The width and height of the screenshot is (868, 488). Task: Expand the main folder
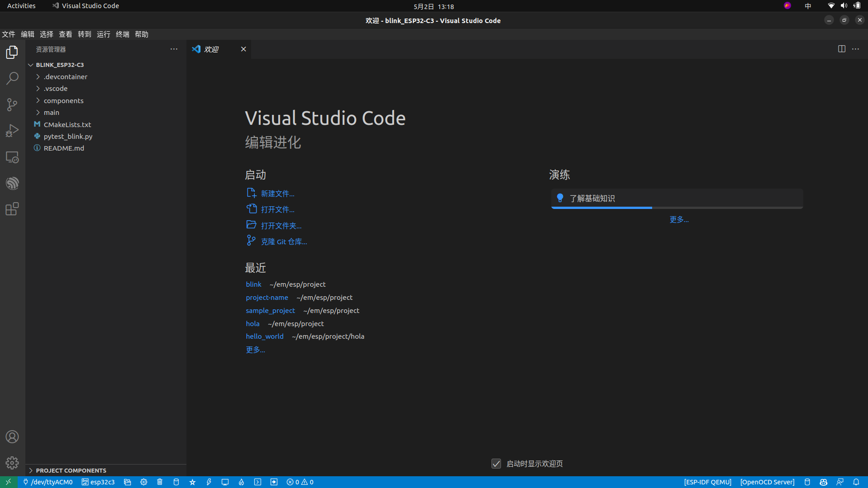(x=106, y=113)
